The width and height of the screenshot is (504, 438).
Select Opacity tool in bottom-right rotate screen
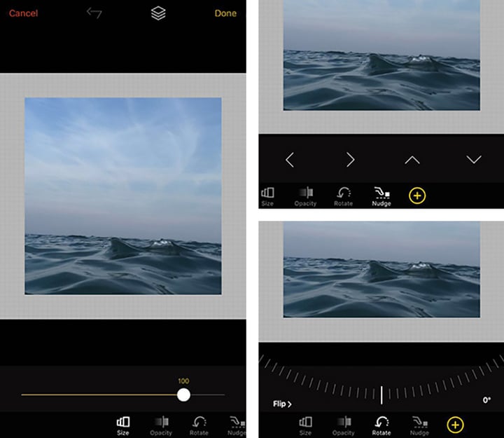point(343,426)
